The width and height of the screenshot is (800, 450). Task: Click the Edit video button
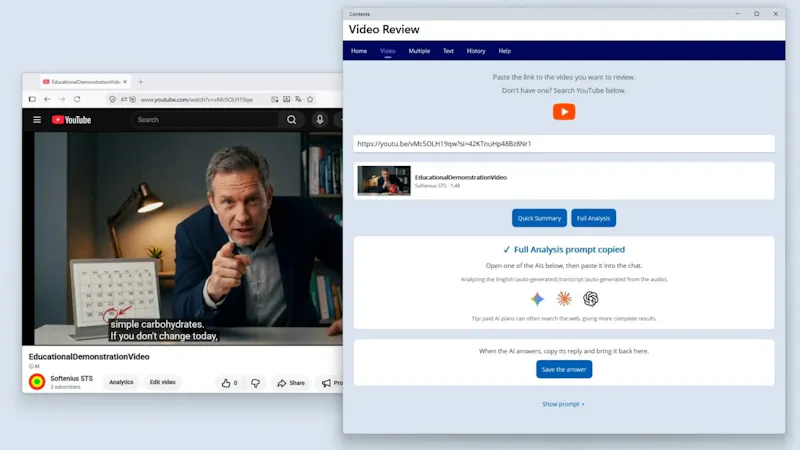point(163,382)
